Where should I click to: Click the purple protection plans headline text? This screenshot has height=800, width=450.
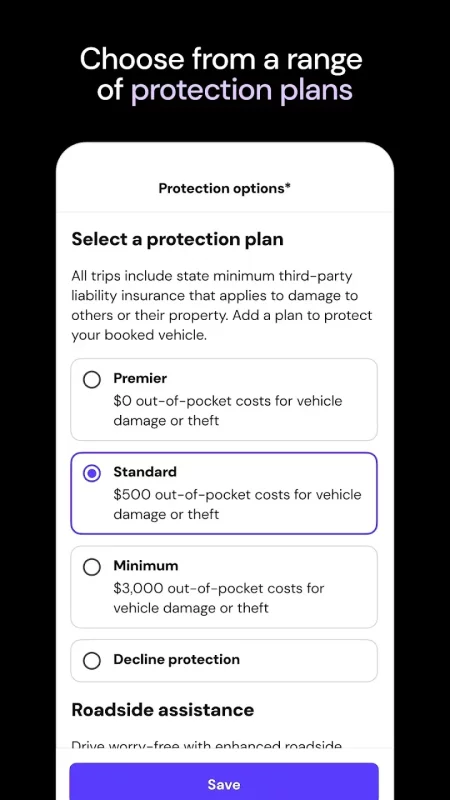pyautogui.click(x=241, y=90)
